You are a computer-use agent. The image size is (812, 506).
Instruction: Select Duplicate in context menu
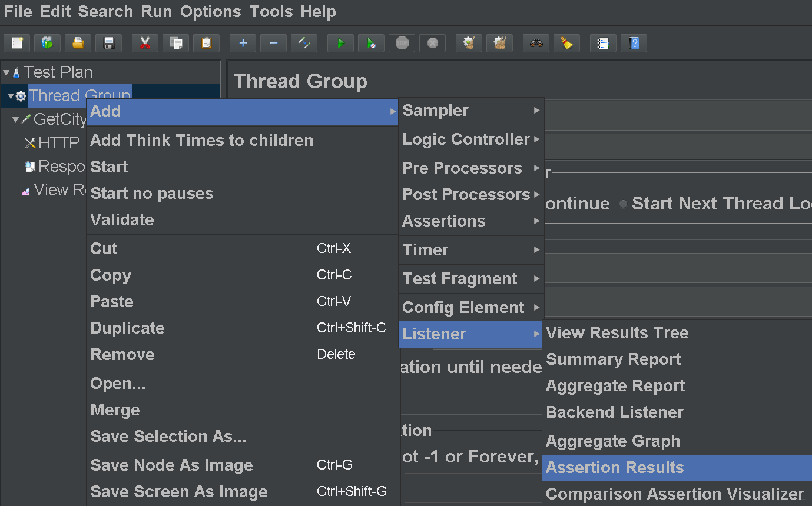[x=242, y=328]
